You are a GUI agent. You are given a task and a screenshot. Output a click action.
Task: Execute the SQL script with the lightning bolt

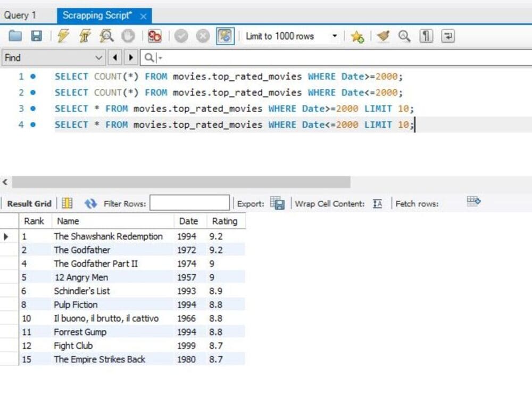click(x=62, y=36)
